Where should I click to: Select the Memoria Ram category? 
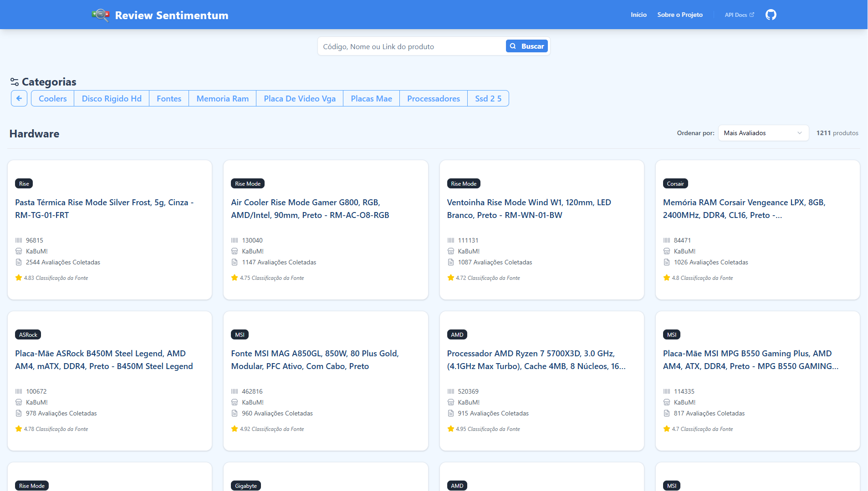(x=223, y=98)
